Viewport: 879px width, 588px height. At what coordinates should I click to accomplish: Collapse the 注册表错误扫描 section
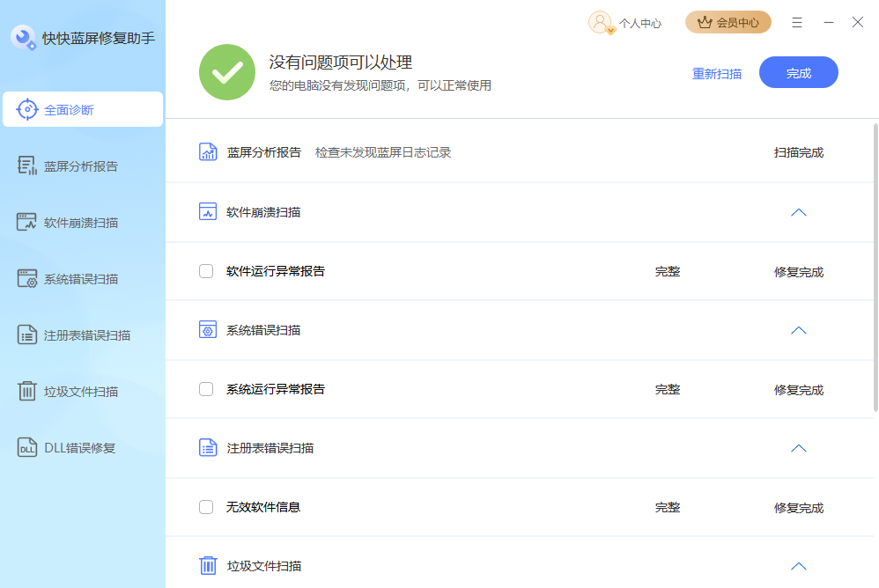pyautogui.click(x=798, y=448)
